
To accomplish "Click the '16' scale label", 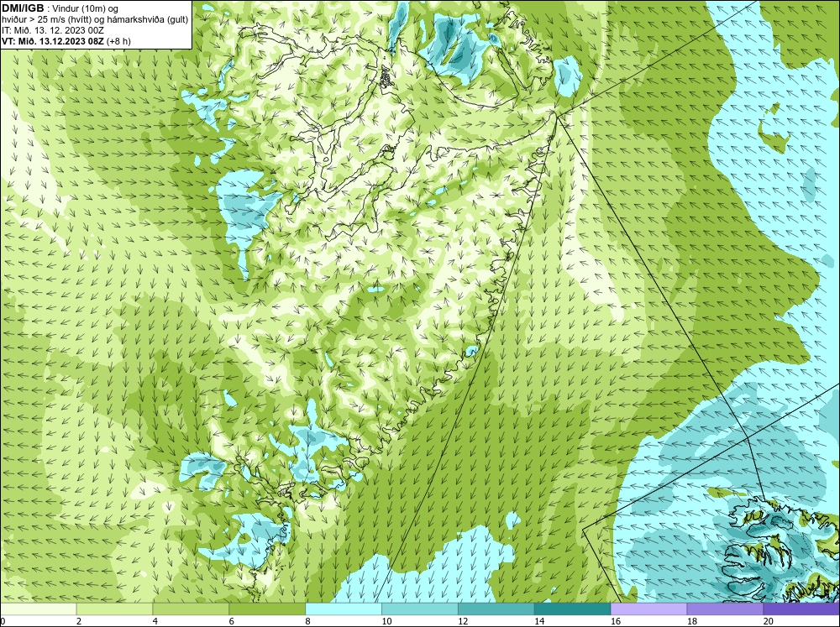I will [x=616, y=621].
